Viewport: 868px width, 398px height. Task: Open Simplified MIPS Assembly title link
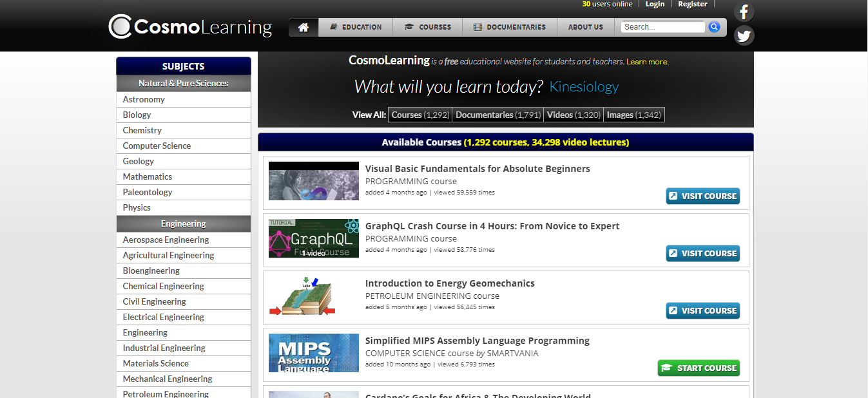point(477,341)
